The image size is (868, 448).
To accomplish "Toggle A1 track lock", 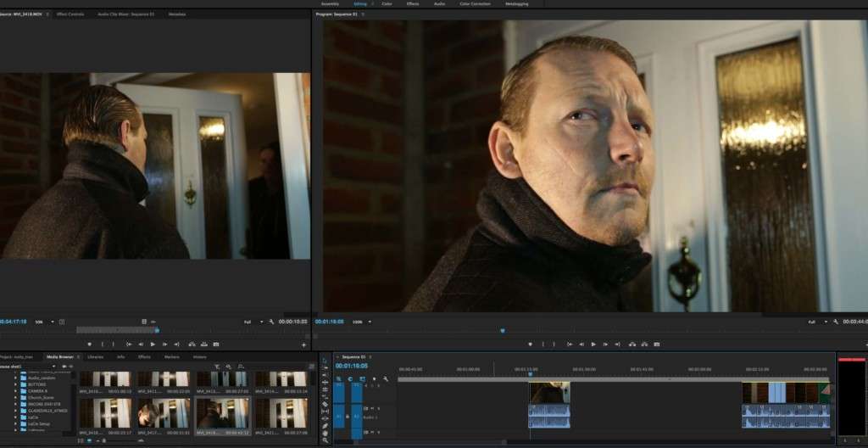I will pyautogui.click(x=347, y=417).
